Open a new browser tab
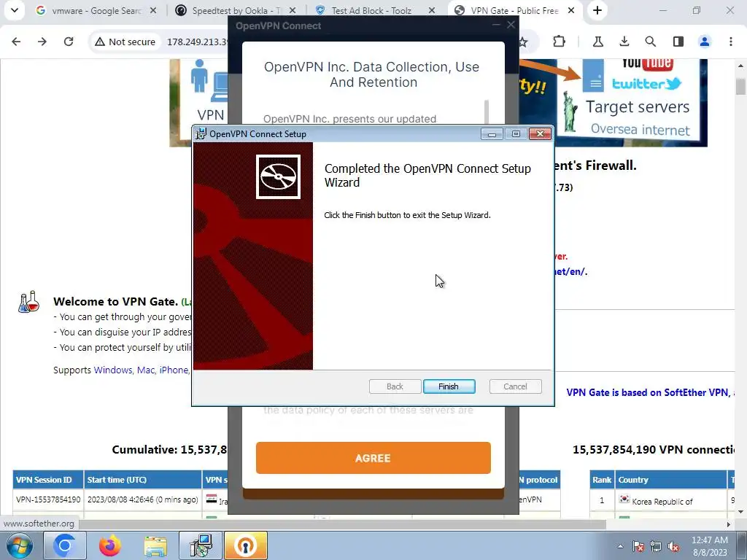 pos(597,10)
